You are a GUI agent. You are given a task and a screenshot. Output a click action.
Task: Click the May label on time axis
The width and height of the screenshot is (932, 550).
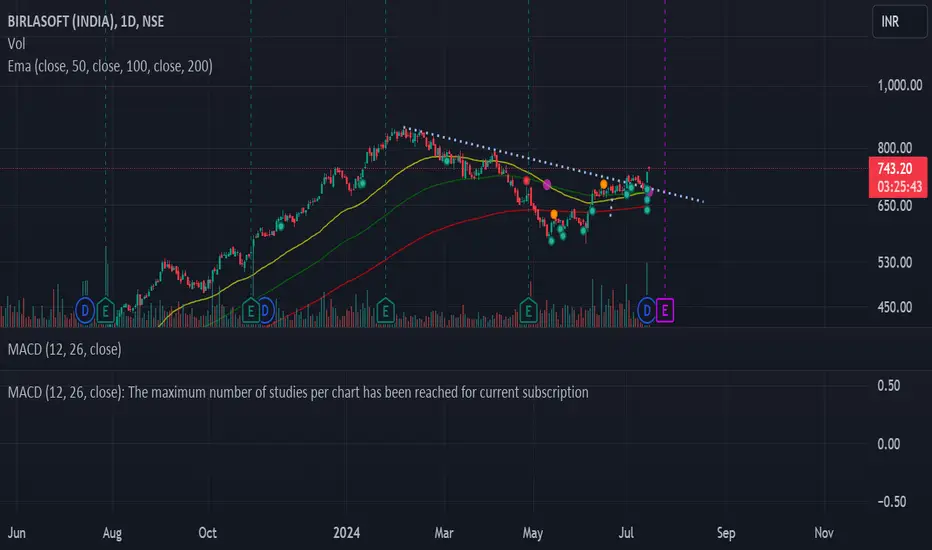point(533,533)
